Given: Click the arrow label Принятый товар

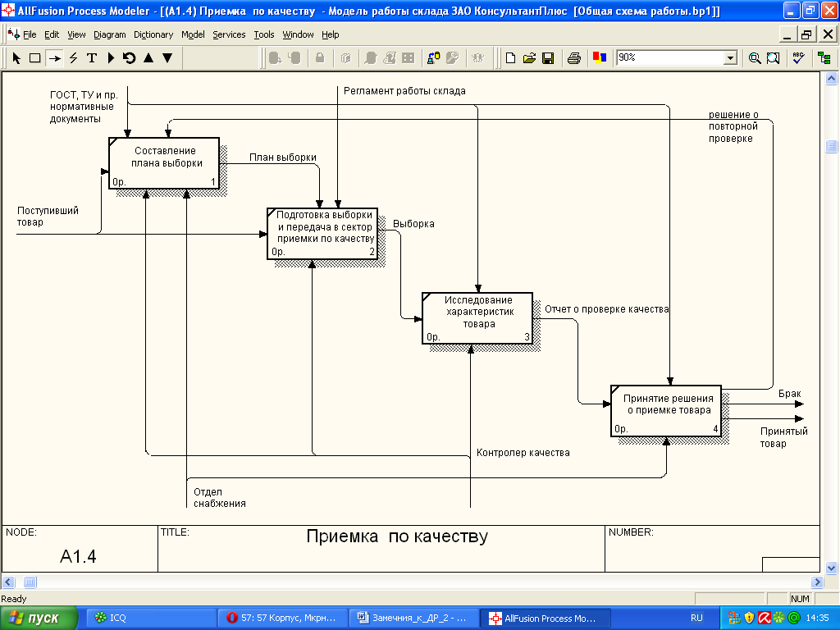Looking at the screenshot, I should click(783, 437).
